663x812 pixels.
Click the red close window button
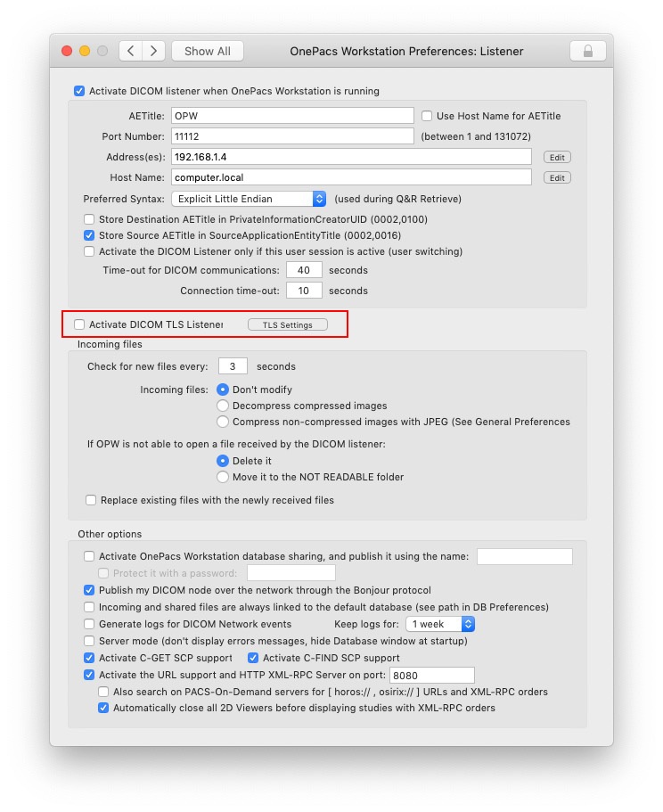[x=67, y=51]
